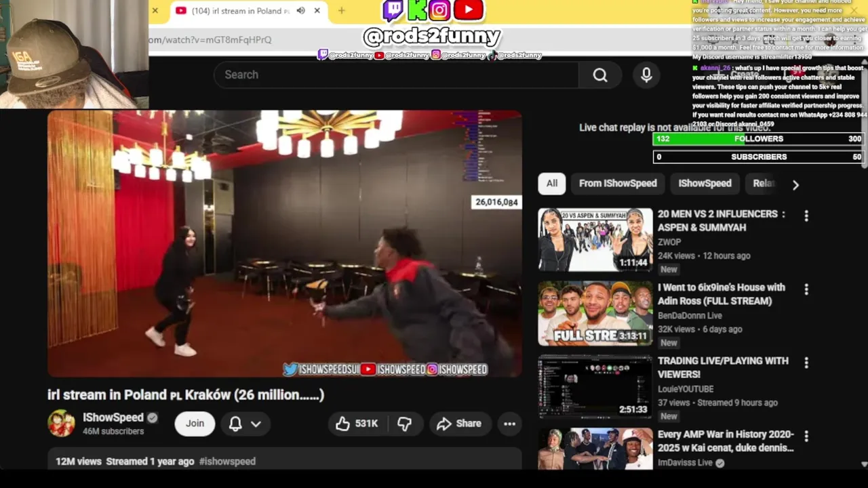Open title 'I Went to 6ix9ine's House'
Image resolution: width=868 pixels, height=488 pixels.
coord(722,294)
